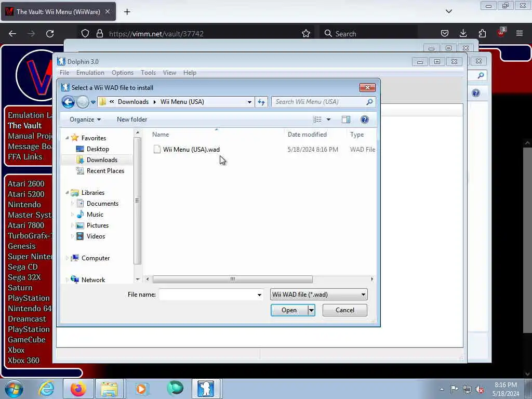Cancel the WAD file dialog
532x399 pixels.
click(x=345, y=310)
